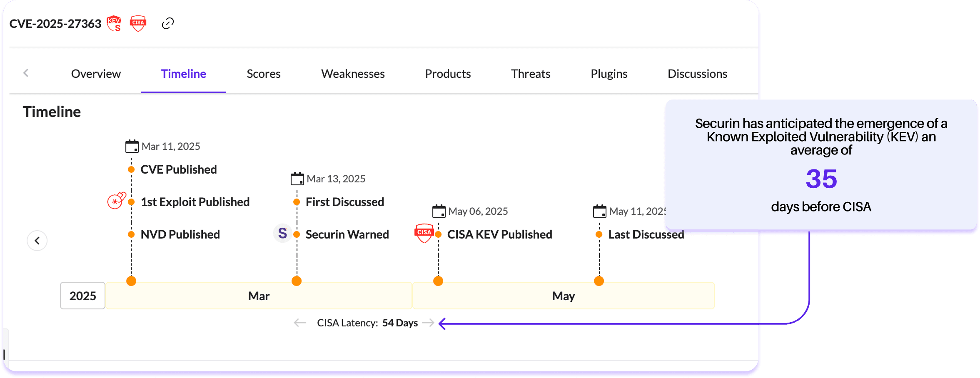This screenshot has height=378, width=980.
Task: Click CISA shield icon near KEV Published
Action: point(424,233)
